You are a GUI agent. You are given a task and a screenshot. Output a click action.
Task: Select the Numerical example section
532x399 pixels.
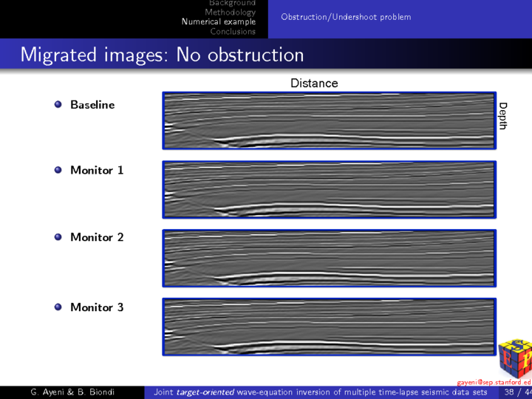219,22
